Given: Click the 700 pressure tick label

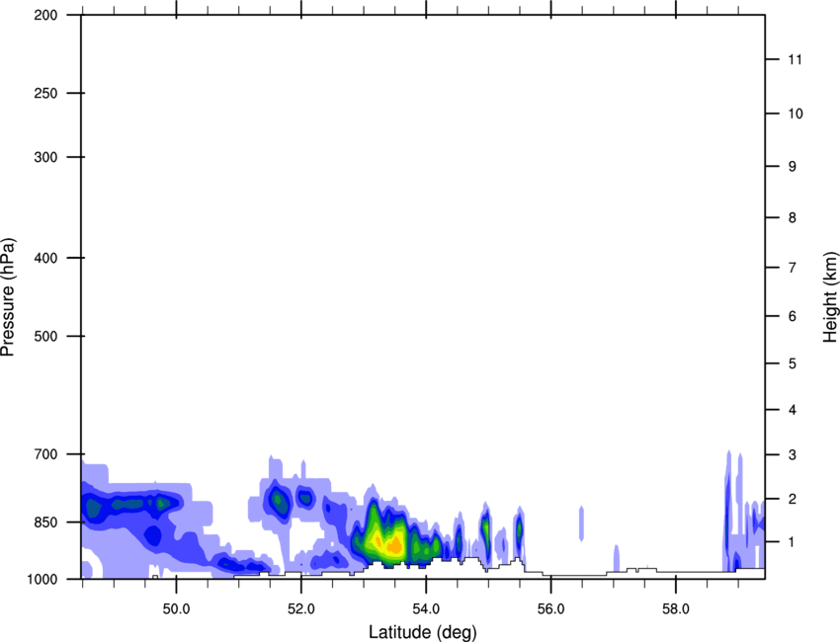Looking at the screenshot, I should (45, 454).
